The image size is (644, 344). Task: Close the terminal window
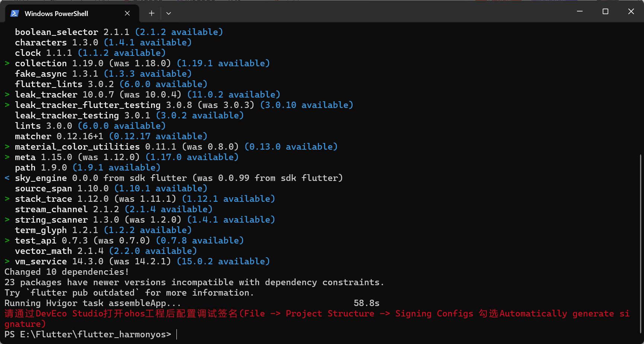click(x=631, y=12)
